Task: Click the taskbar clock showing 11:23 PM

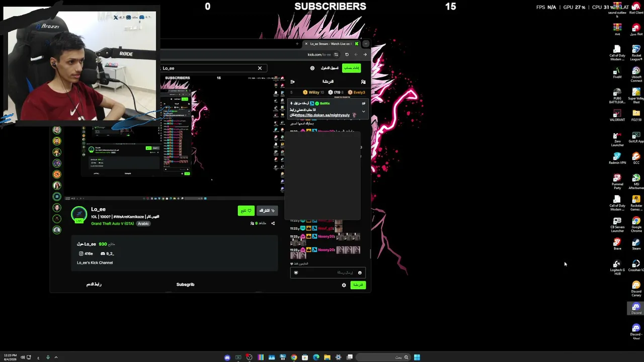Action: pos(9,357)
